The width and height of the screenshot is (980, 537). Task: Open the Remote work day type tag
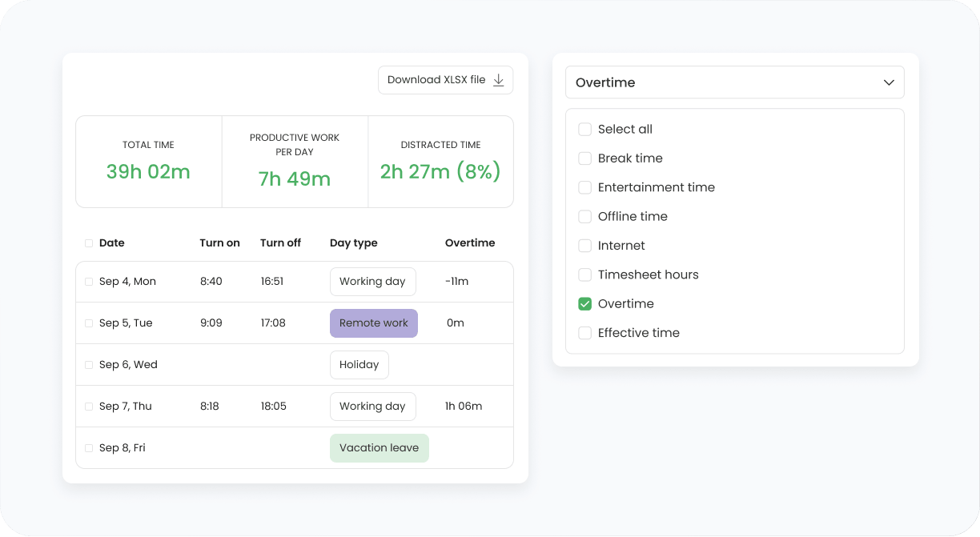pyautogui.click(x=374, y=323)
